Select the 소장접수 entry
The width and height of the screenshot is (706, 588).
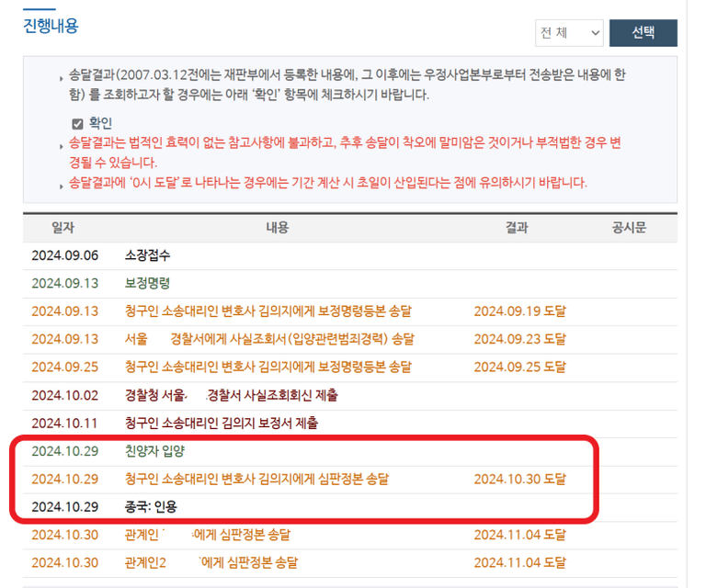[x=147, y=255]
